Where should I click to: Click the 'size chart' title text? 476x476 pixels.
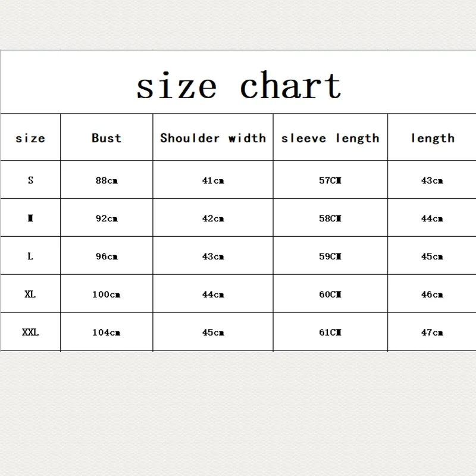coord(239,85)
